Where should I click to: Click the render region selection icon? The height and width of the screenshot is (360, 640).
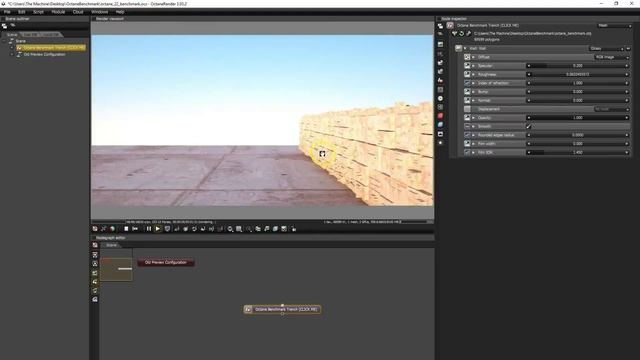pos(239,229)
